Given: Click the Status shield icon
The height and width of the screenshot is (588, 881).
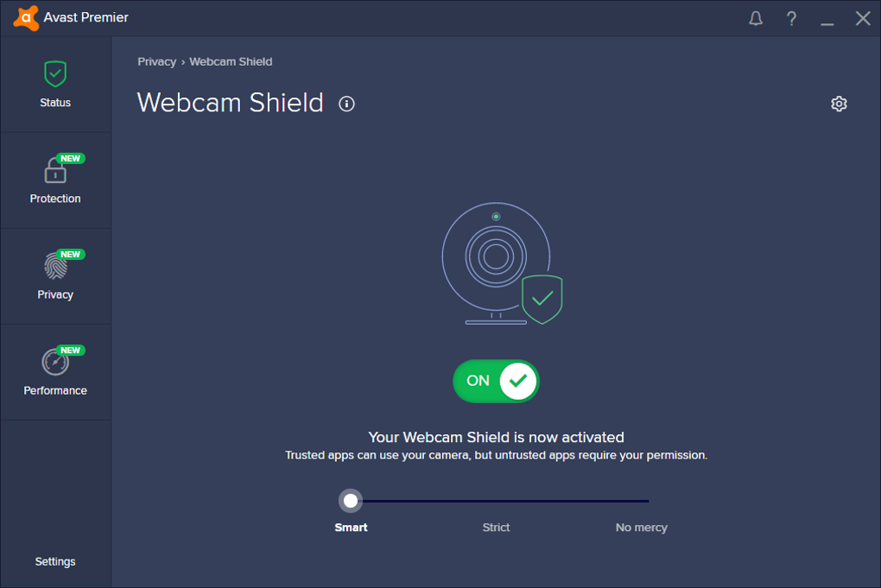Looking at the screenshot, I should [x=55, y=74].
